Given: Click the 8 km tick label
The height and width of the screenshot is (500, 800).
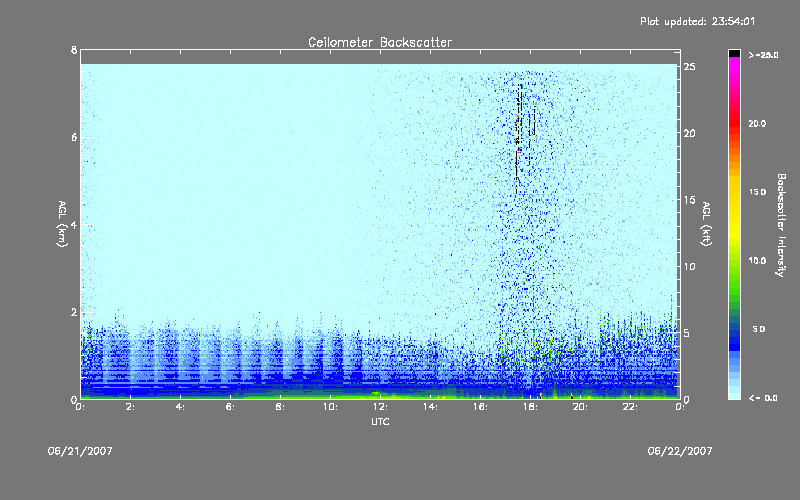Looking at the screenshot, I should click(74, 50).
